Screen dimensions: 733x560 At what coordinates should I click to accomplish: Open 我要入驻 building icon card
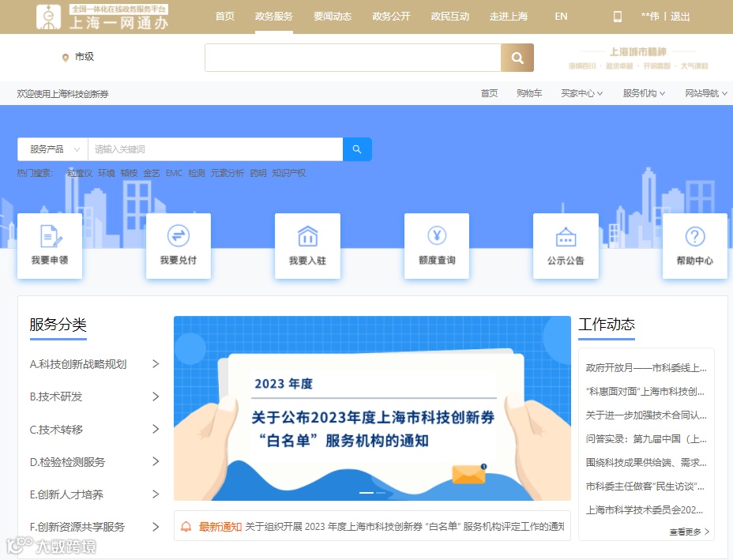point(307,246)
